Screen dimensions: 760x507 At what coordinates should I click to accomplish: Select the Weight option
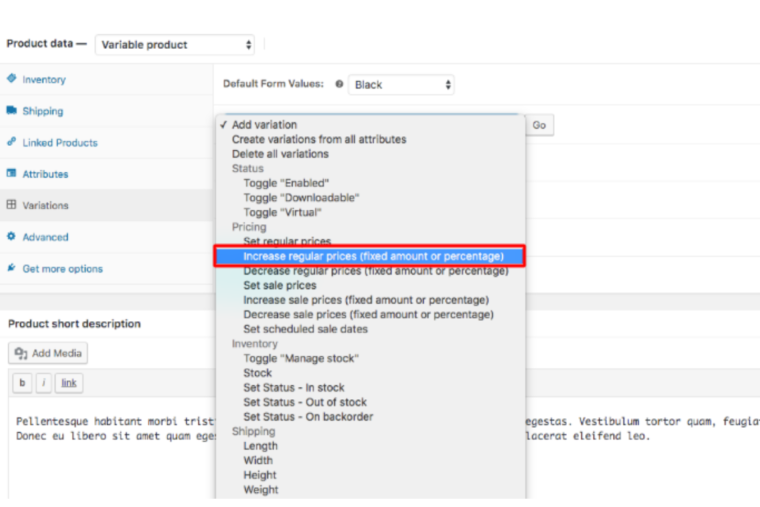click(370, 490)
